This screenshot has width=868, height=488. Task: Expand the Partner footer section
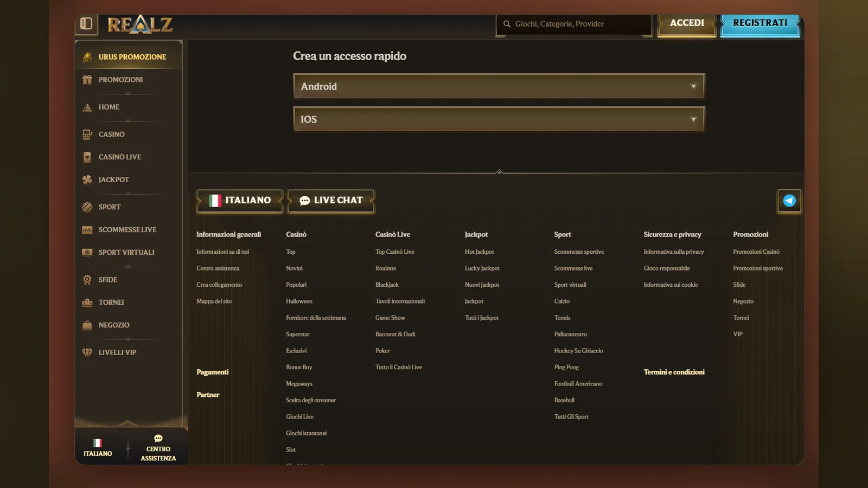click(208, 395)
